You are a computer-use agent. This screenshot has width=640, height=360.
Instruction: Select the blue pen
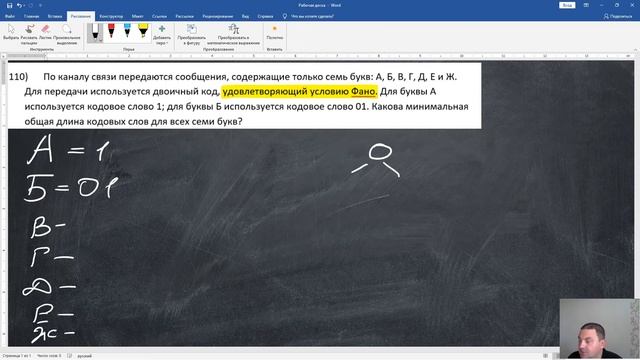[x=127, y=31]
